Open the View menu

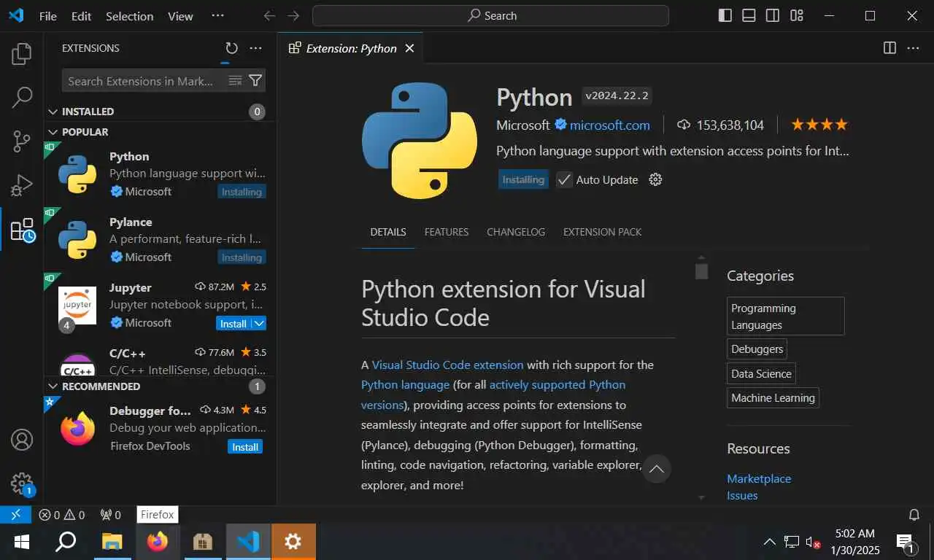pos(180,16)
